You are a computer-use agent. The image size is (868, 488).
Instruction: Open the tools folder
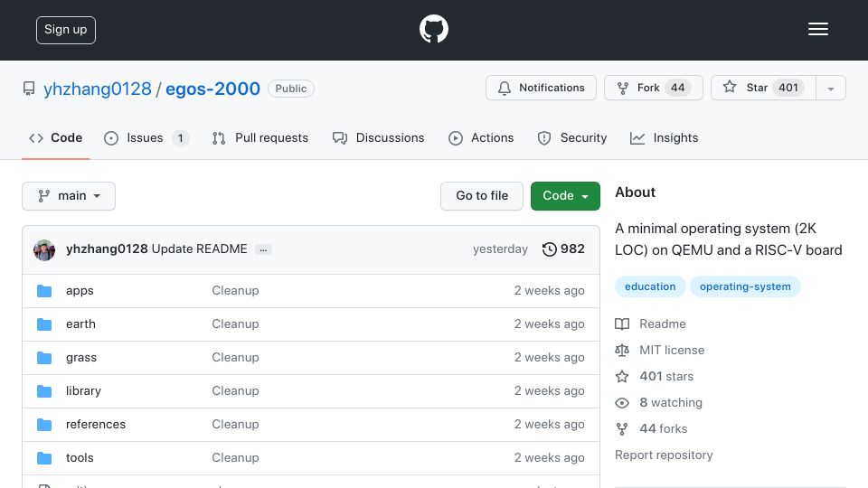click(80, 457)
